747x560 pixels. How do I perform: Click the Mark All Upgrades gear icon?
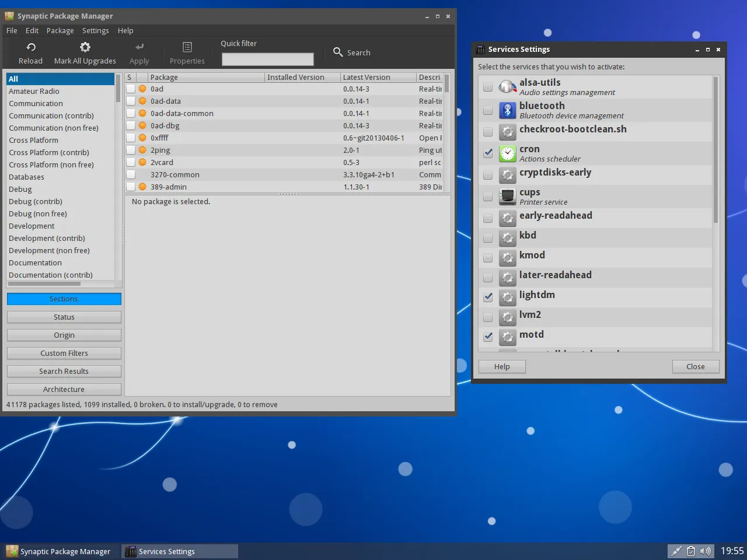point(85,47)
